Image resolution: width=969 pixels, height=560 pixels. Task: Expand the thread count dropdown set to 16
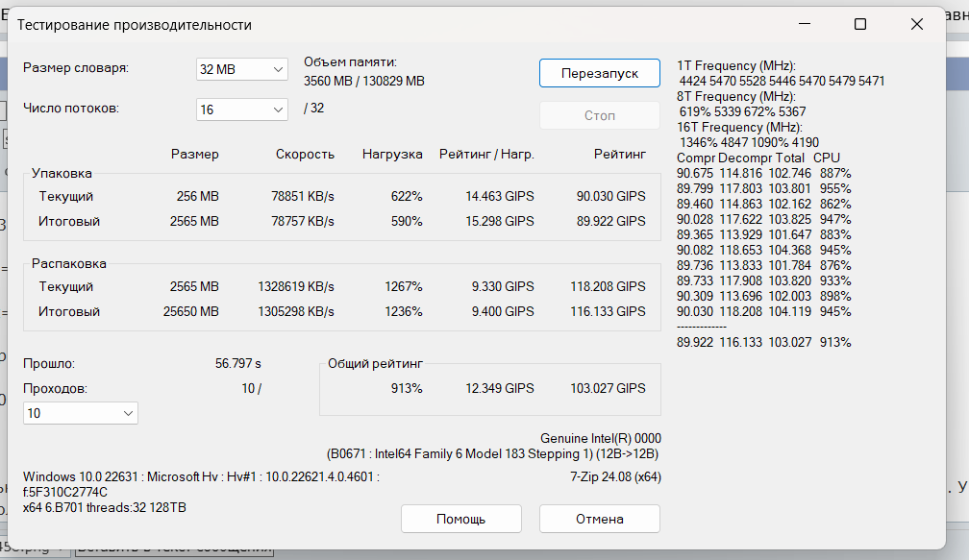click(241, 110)
